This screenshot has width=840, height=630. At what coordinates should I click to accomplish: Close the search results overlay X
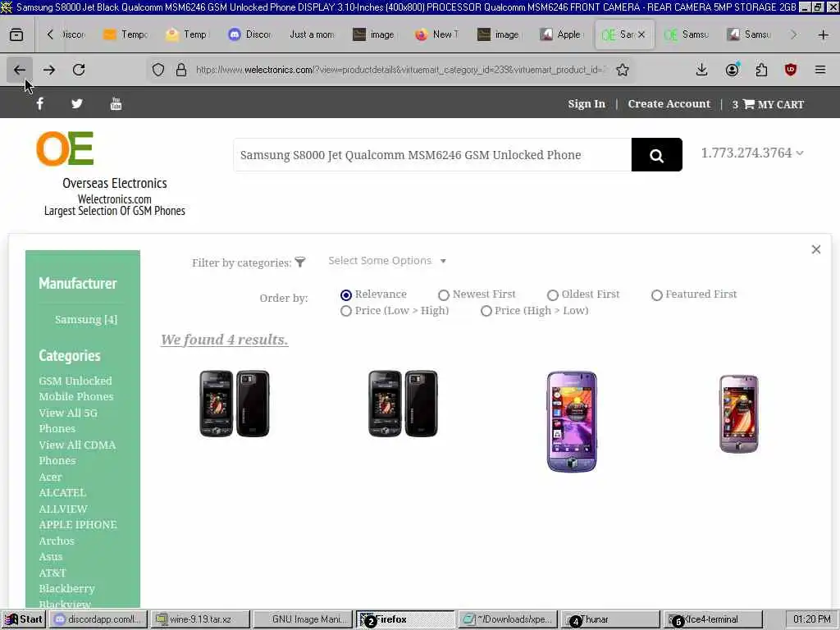pos(815,249)
